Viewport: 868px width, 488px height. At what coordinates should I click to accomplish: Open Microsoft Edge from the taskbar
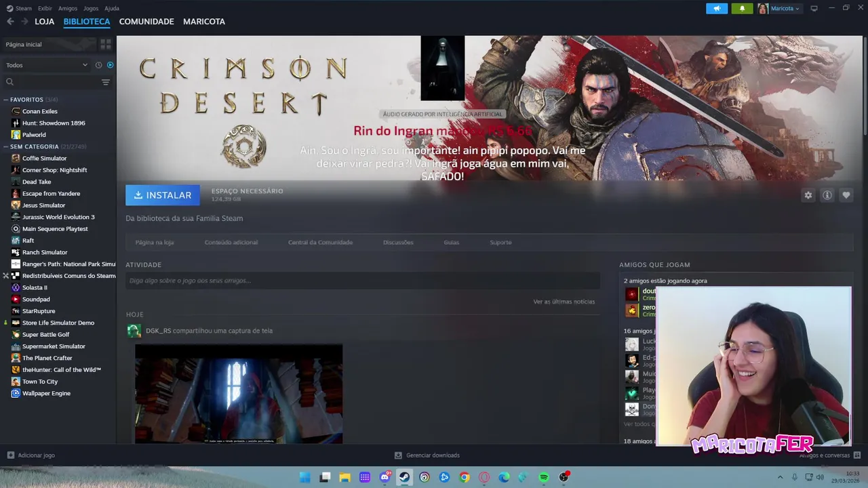(x=504, y=477)
